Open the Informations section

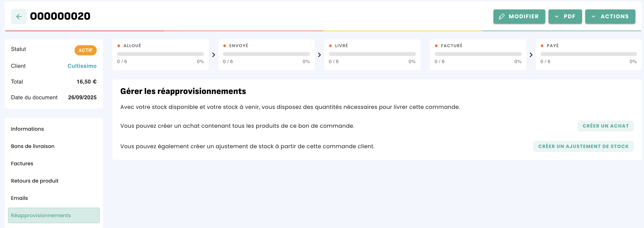[28, 129]
